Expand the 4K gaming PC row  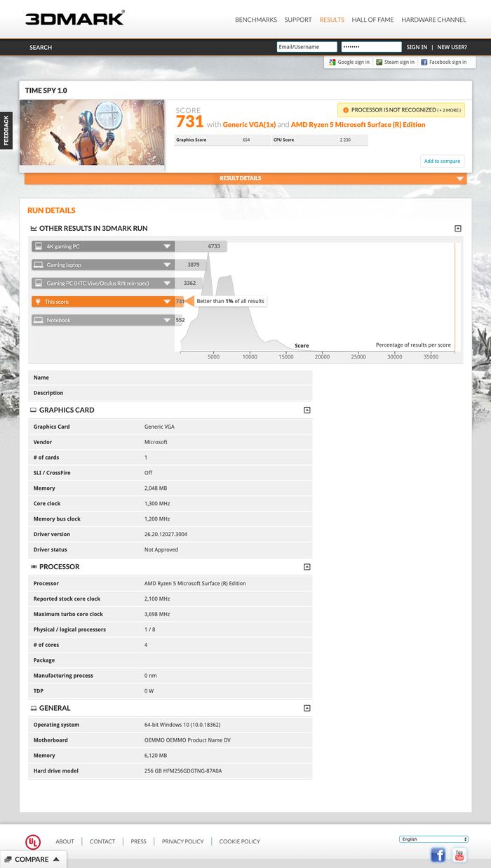(103, 246)
